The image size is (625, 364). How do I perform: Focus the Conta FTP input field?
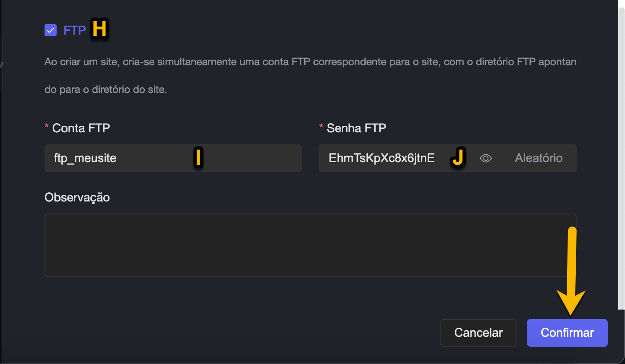coord(130,158)
